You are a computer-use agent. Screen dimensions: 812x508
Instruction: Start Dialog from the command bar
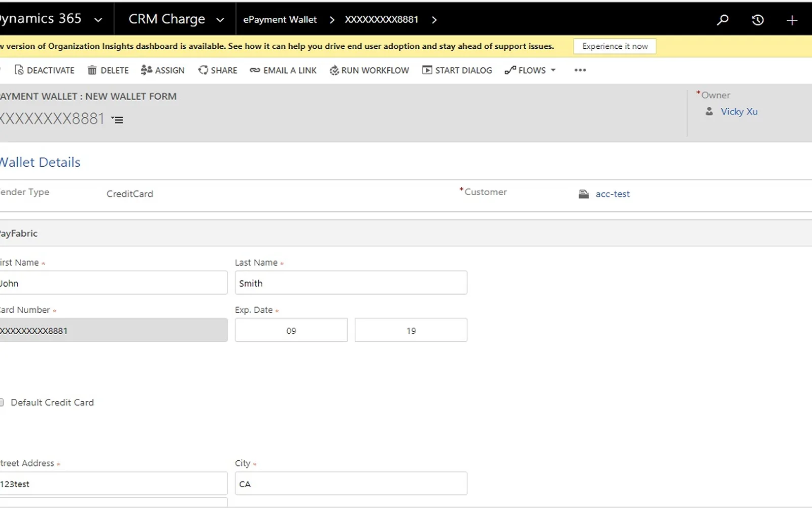pos(457,70)
